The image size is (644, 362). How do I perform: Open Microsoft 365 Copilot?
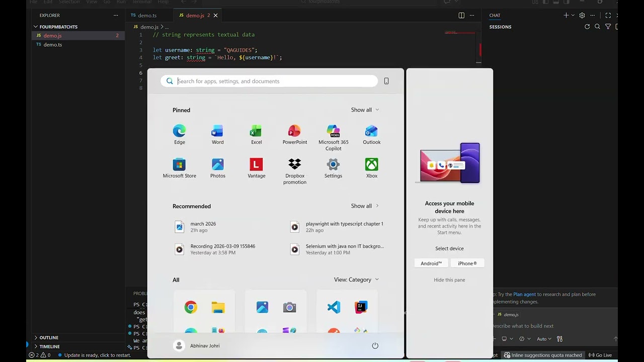coord(333,137)
